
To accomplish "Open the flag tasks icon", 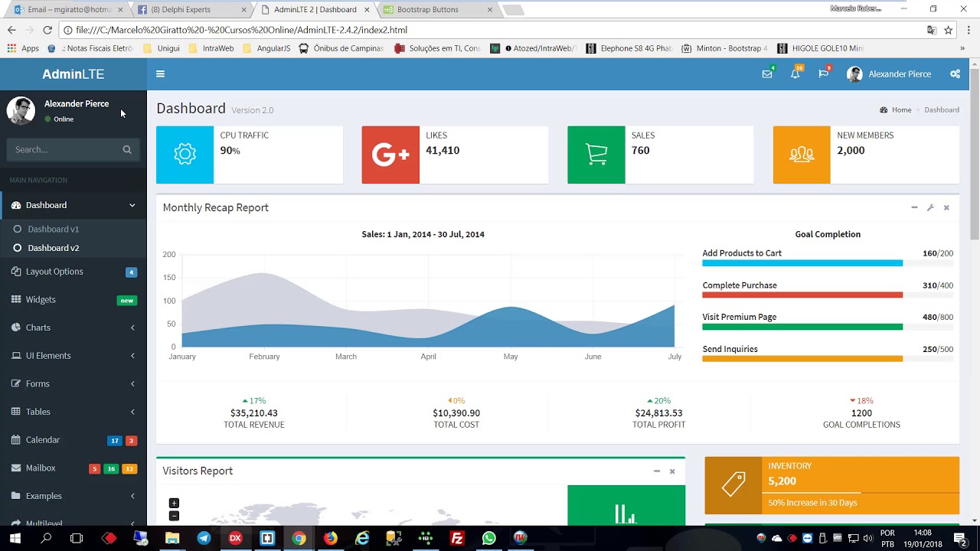I will point(823,74).
